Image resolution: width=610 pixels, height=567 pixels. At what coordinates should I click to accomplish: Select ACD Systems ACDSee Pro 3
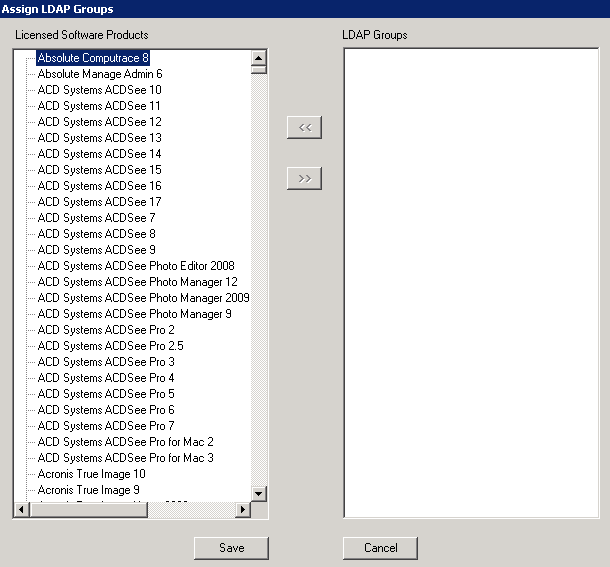pos(106,362)
